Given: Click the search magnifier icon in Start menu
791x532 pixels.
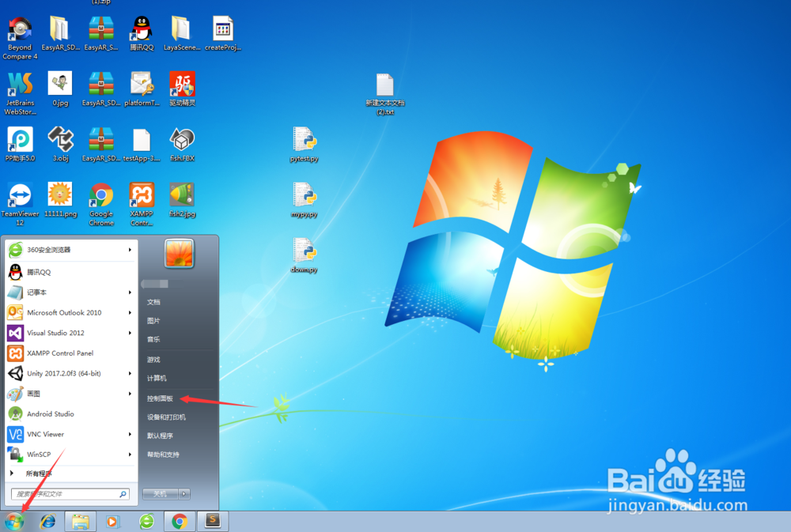Looking at the screenshot, I should click(123, 494).
